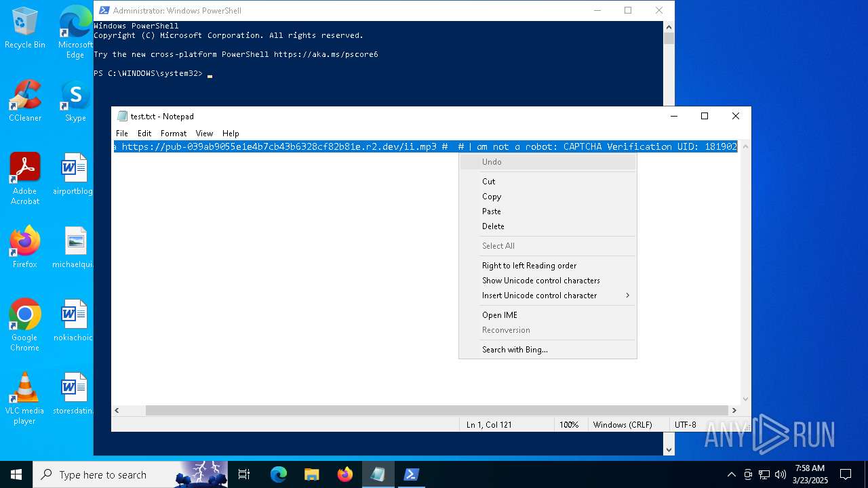The image size is (868, 488).
Task: Launch Adobe Acrobat from the desktop
Action: tap(25, 179)
